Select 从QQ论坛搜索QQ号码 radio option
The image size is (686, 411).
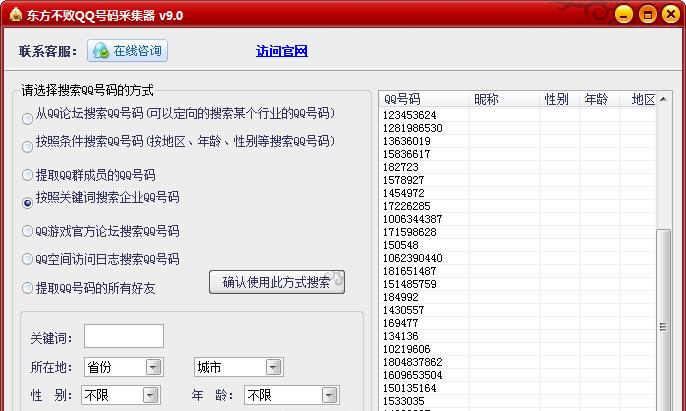(27, 119)
